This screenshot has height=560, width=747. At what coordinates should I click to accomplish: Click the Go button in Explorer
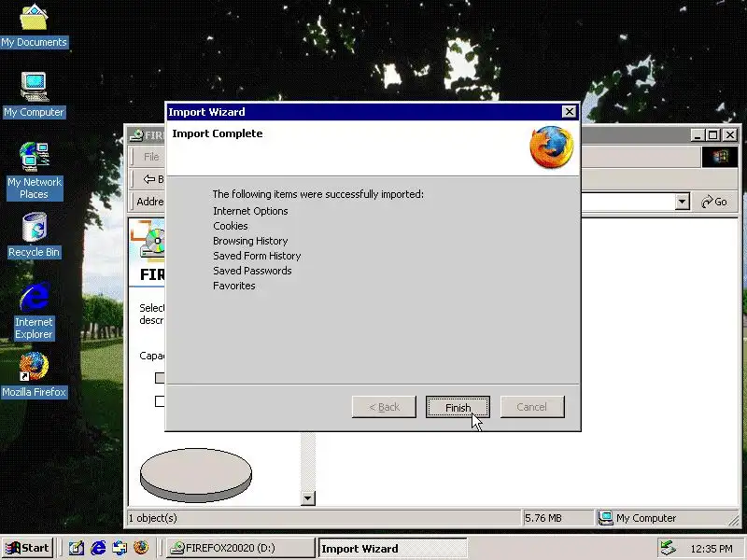point(714,202)
